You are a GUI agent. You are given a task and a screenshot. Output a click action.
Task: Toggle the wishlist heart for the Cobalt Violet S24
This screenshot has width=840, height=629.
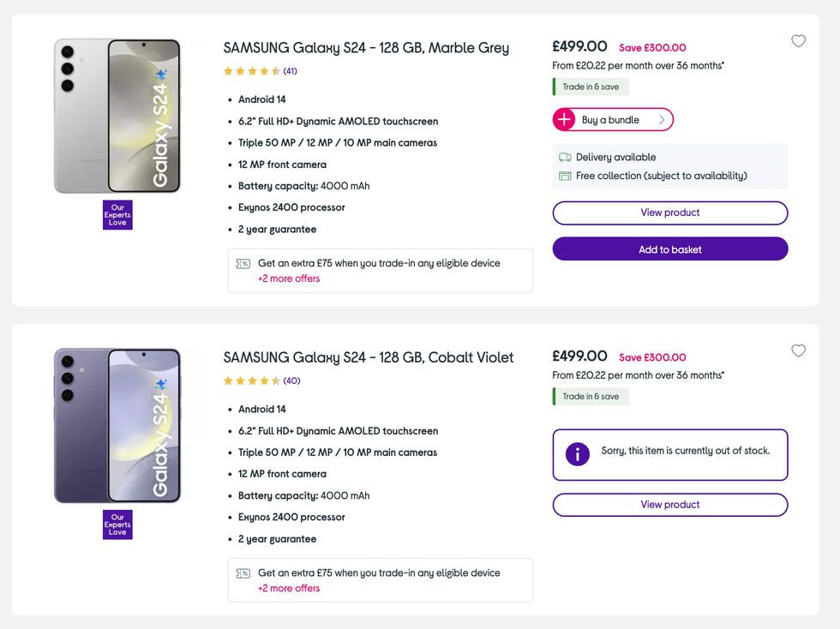coord(798,350)
